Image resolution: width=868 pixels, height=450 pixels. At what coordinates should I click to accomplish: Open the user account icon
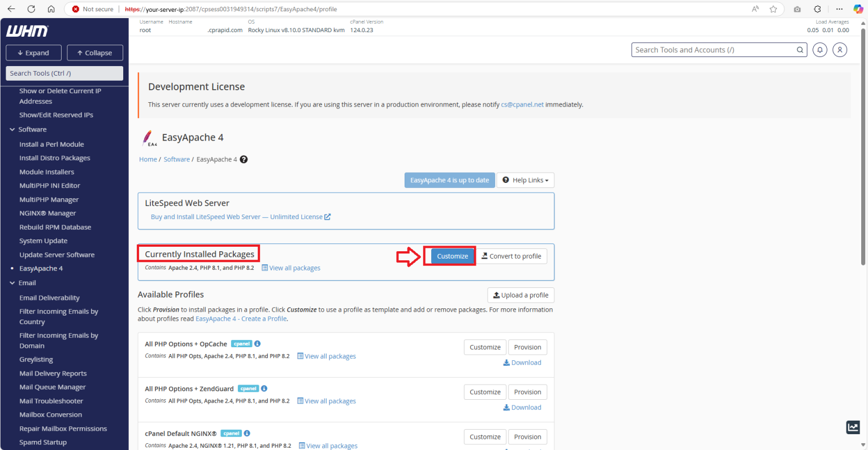pyautogui.click(x=840, y=50)
